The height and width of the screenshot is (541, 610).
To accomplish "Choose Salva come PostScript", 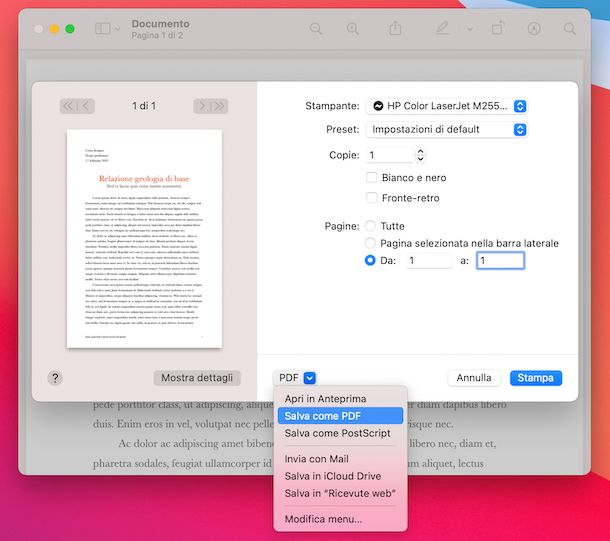I will coord(340,433).
